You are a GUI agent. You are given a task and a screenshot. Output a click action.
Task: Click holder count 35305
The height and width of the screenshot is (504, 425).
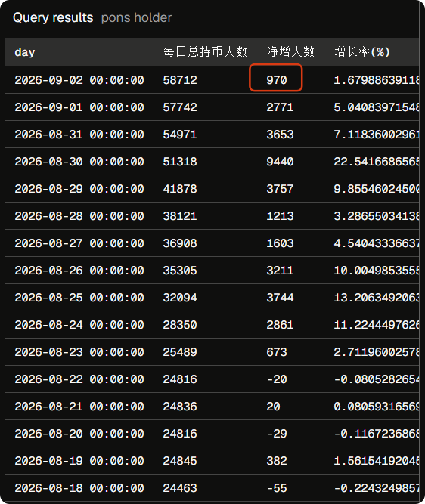180,271
